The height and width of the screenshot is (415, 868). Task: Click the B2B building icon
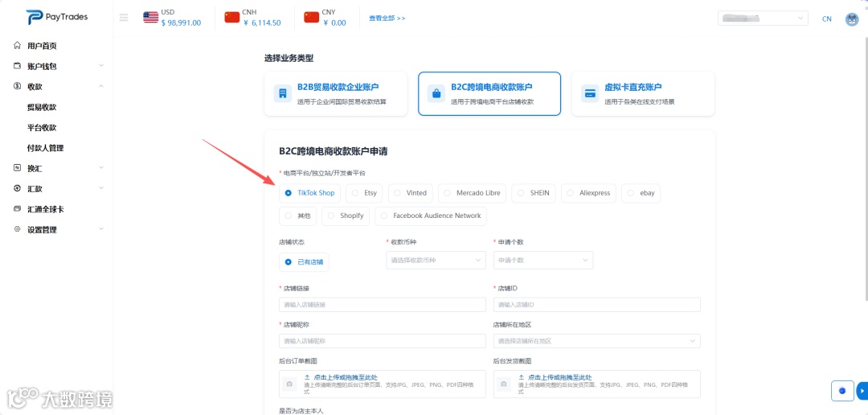[x=283, y=93]
